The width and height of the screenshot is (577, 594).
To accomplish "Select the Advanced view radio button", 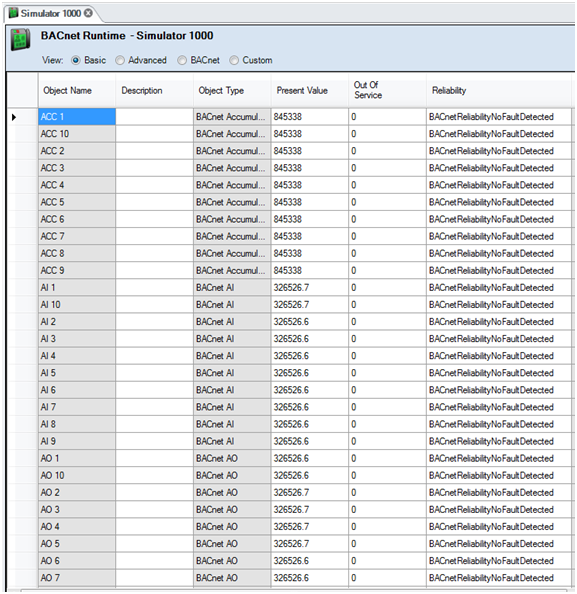I will coord(120,60).
